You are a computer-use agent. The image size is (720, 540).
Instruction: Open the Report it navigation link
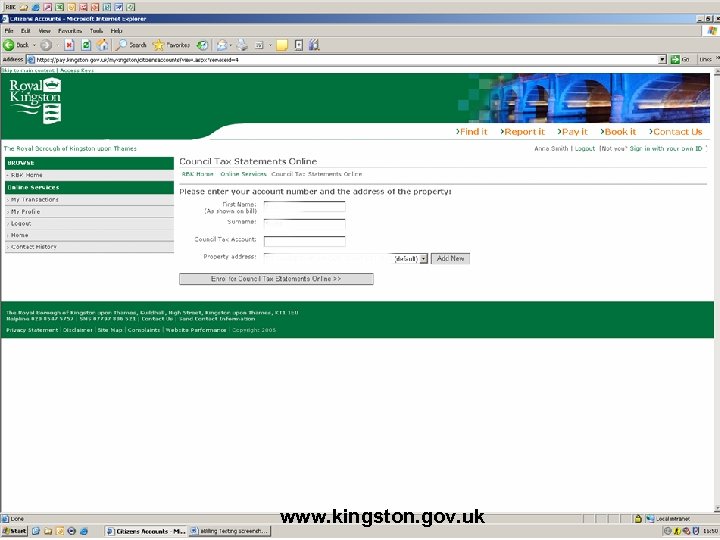click(x=523, y=132)
